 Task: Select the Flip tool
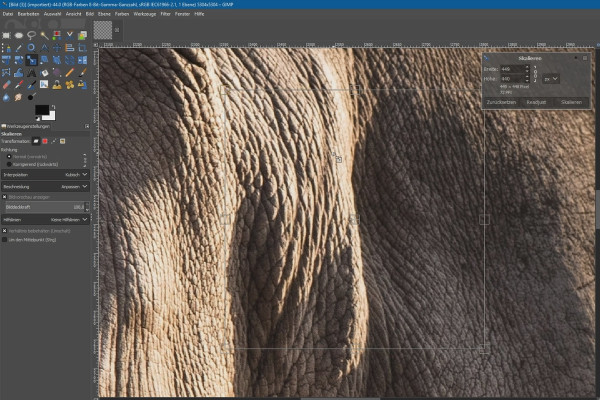pos(82,60)
